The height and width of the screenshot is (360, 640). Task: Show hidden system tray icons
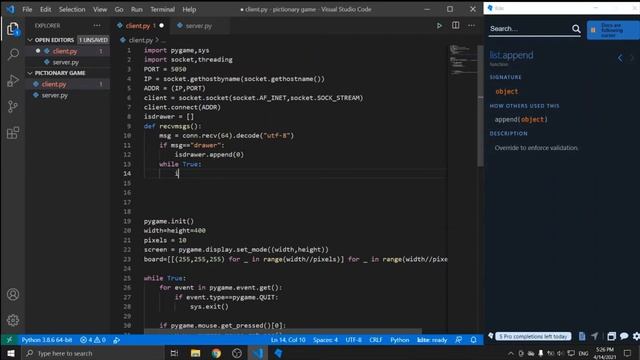point(511,353)
